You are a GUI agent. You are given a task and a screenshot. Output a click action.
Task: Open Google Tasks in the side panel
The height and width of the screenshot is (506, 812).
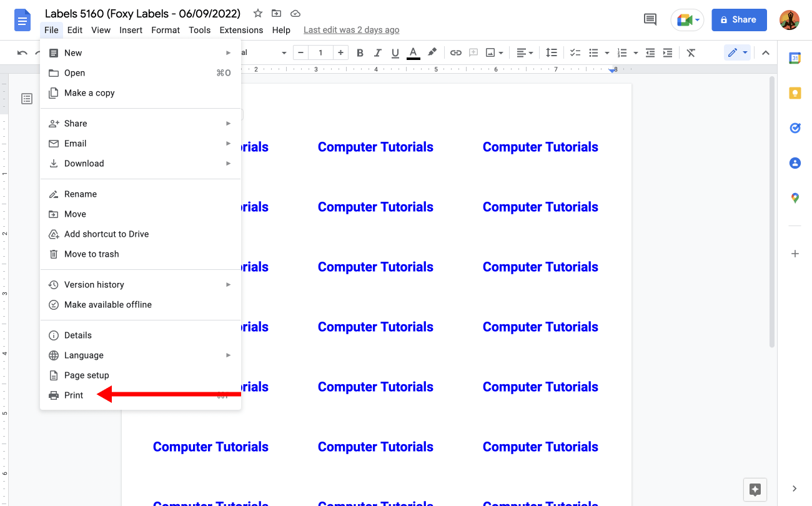(795, 128)
